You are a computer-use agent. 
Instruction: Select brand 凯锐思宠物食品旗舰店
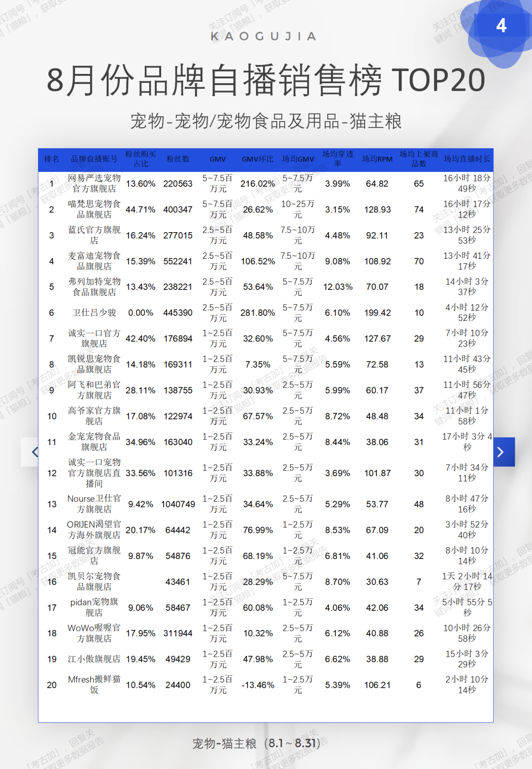tap(94, 364)
